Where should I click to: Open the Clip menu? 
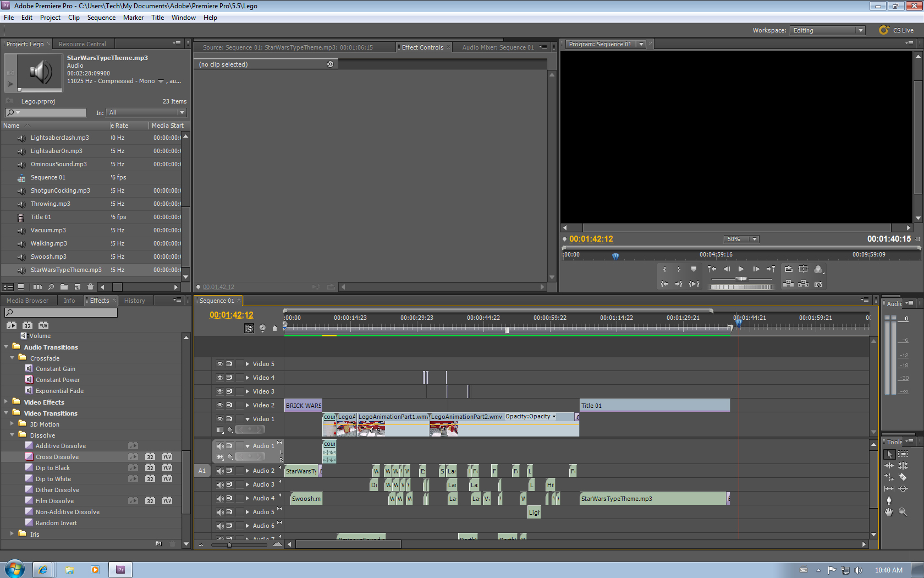[x=74, y=18]
